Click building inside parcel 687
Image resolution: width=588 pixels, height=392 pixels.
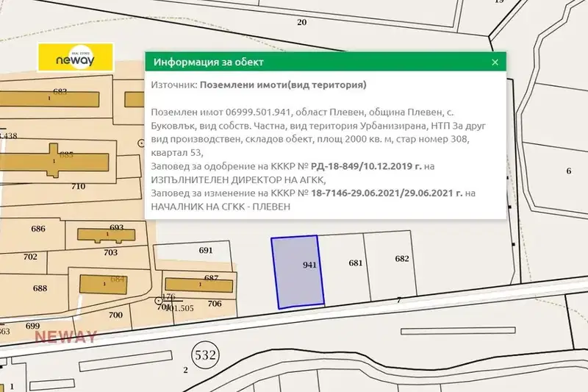(198, 285)
